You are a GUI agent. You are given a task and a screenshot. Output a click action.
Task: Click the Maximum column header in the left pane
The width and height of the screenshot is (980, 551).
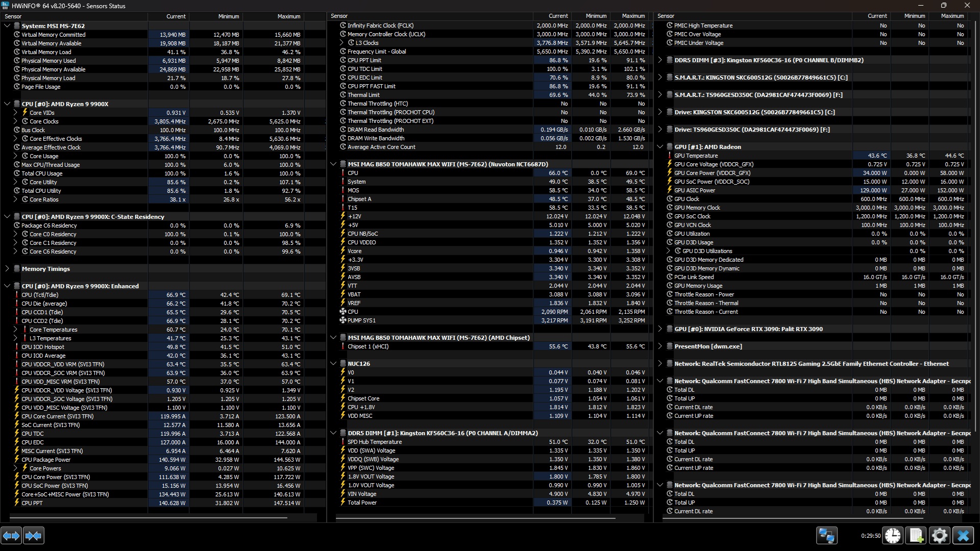point(273,16)
